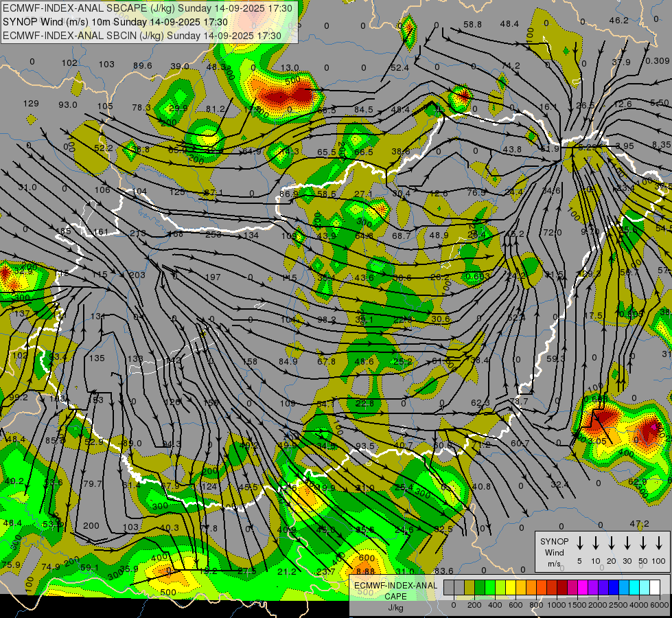Click the map value 129.3
The width and height of the screenshot is (672, 618).
click(x=590, y=273)
